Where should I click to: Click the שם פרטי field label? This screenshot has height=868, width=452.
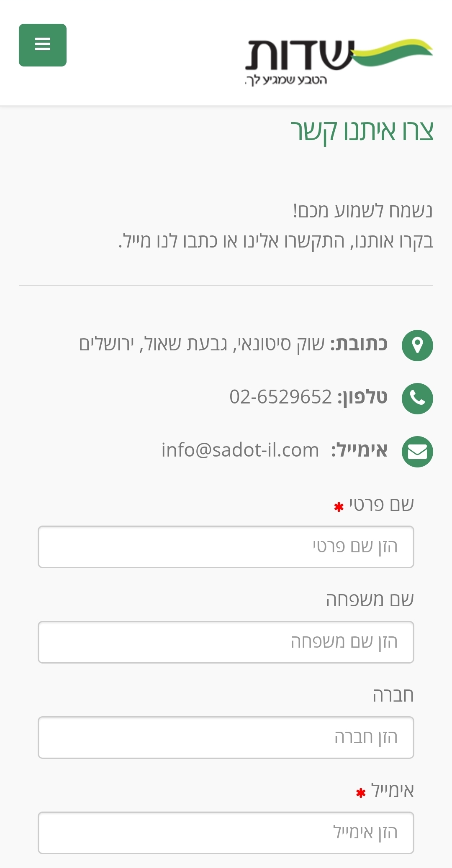(x=381, y=505)
